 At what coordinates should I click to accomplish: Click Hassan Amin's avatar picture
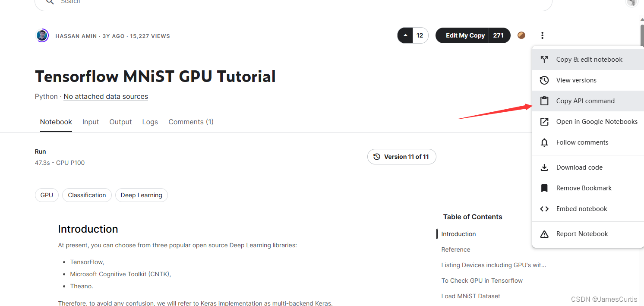[x=42, y=36]
